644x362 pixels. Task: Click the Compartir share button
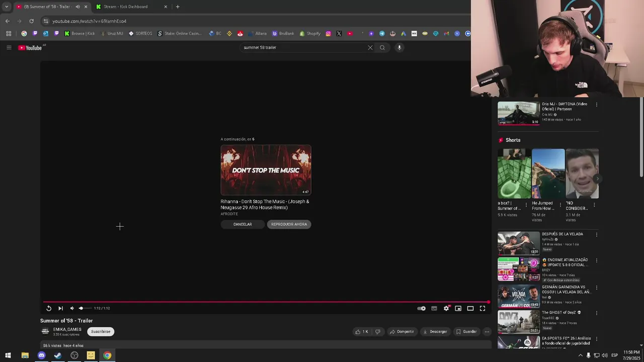(402, 331)
